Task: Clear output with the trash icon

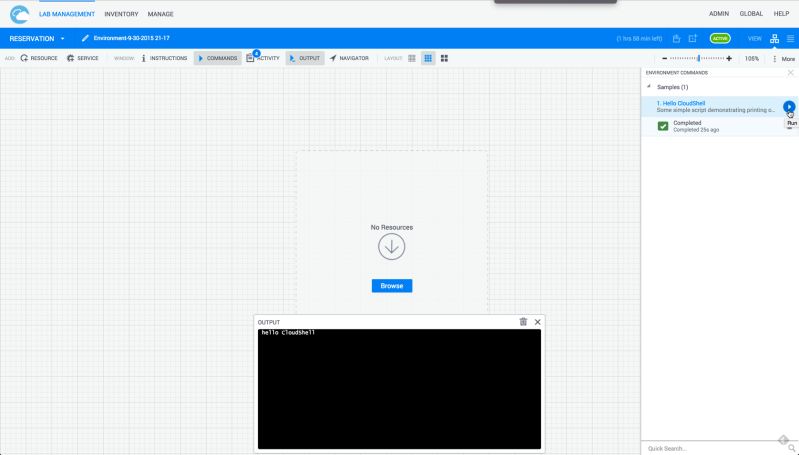Action: coord(523,322)
